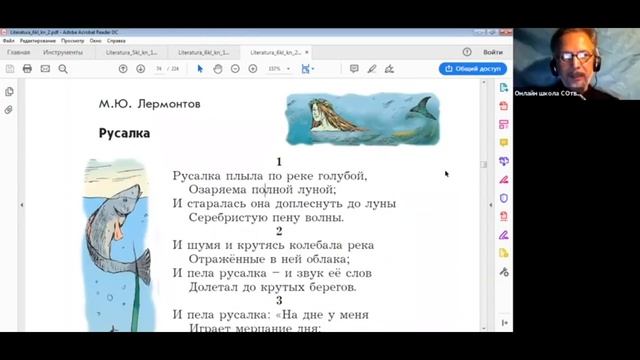The height and width of the screenshot is (360, 640).
Task: Collapse the right panel via side arrow
Action: 491,205
